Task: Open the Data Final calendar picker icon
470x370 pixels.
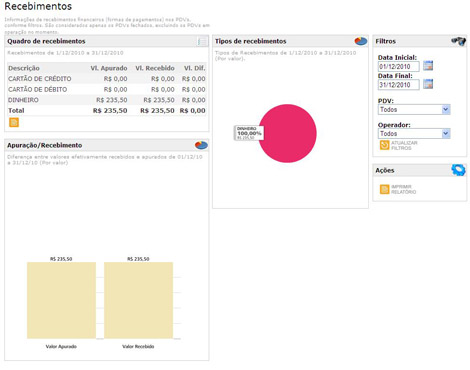Action: 428,84
